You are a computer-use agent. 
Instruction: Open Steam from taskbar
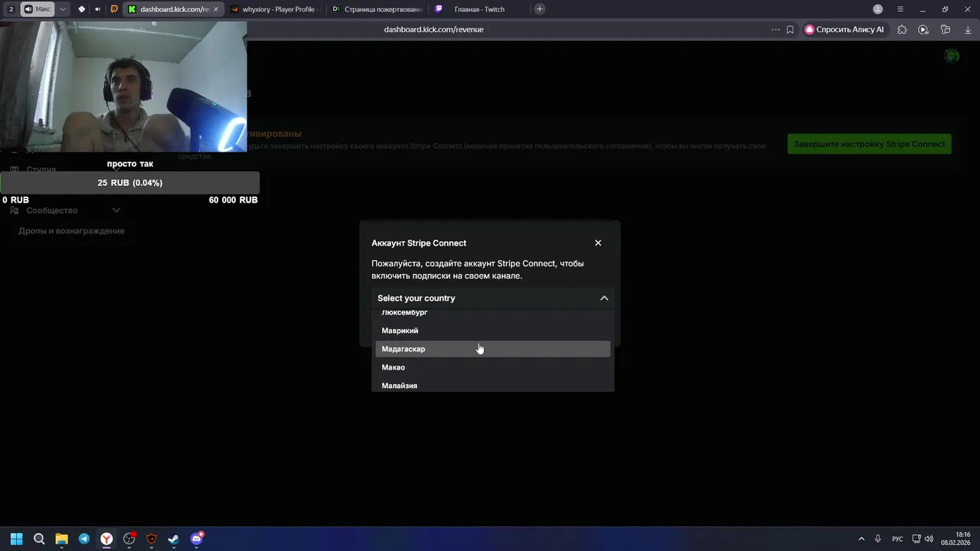pyautogui.click(x=174, y=539)
